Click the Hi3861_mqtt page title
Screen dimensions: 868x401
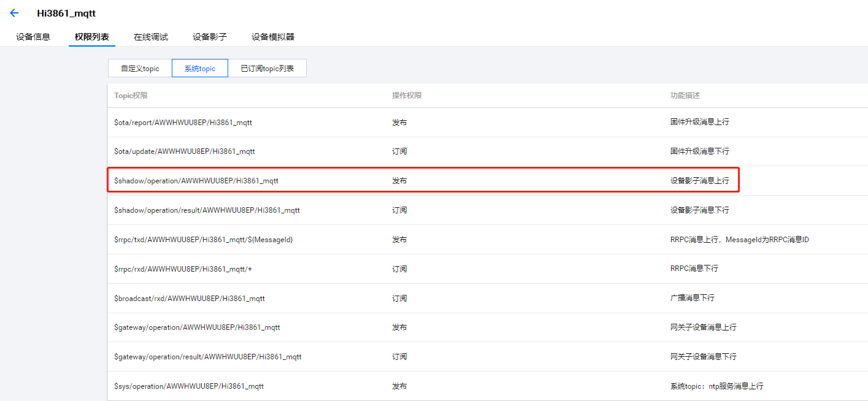point(66,13)
